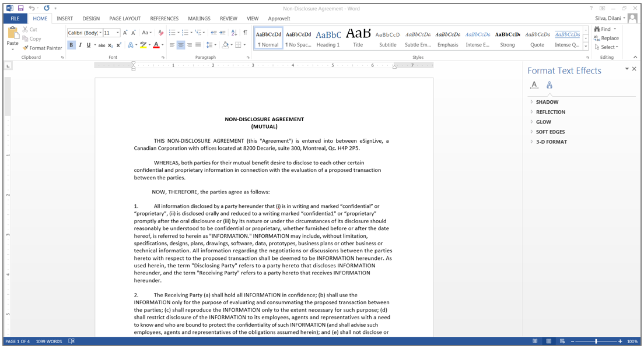Clear all formatting with the eraser icon
The height and width of the screenshot is (349, 644).
coord(160,33)
